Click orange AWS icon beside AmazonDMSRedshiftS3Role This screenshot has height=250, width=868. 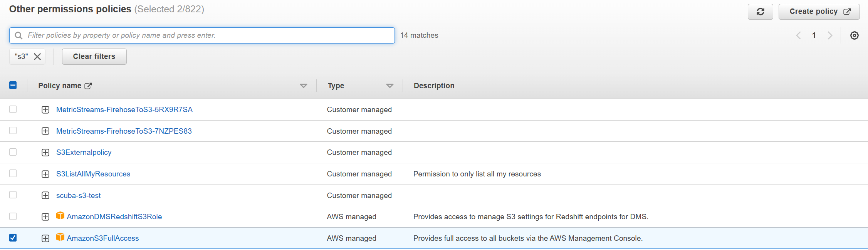(60, 215)
